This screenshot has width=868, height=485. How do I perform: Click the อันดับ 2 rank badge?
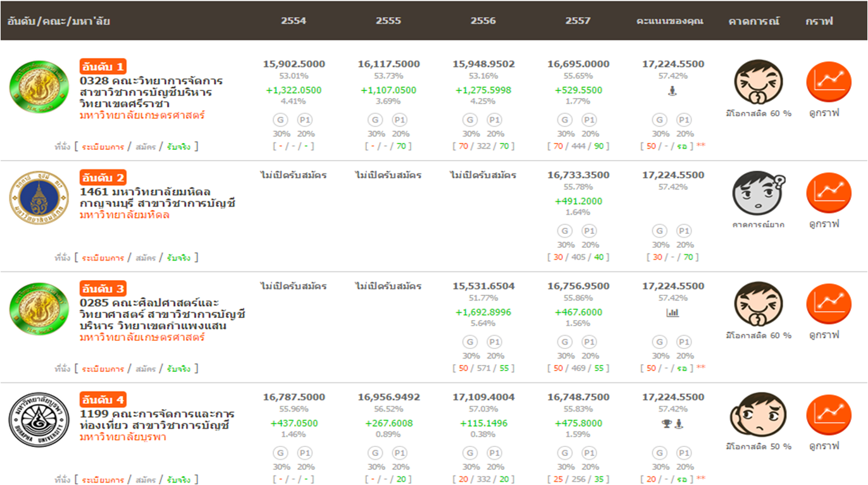click(103, 178)
